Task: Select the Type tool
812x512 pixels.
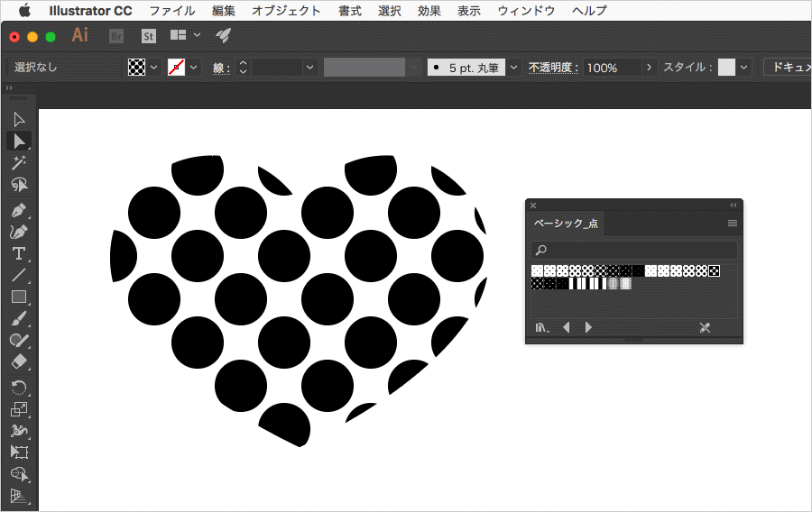Action: click(x=19, y=253)
